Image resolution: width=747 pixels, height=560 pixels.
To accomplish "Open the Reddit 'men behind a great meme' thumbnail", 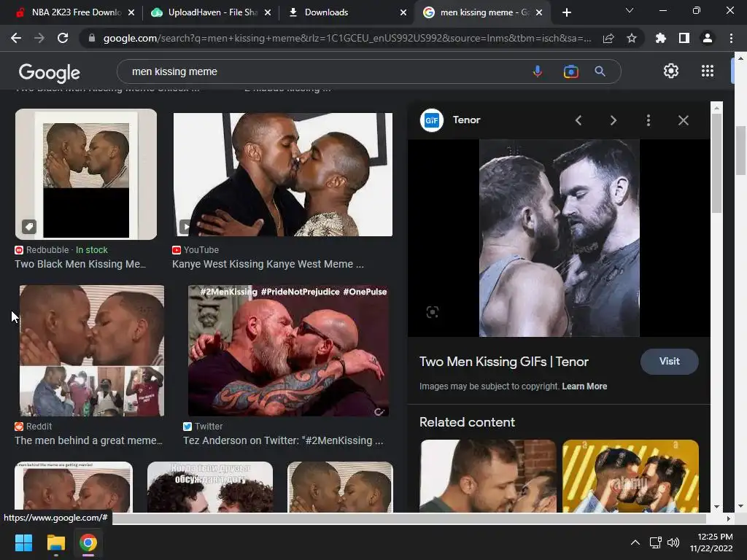I will [x=92, y=351].
